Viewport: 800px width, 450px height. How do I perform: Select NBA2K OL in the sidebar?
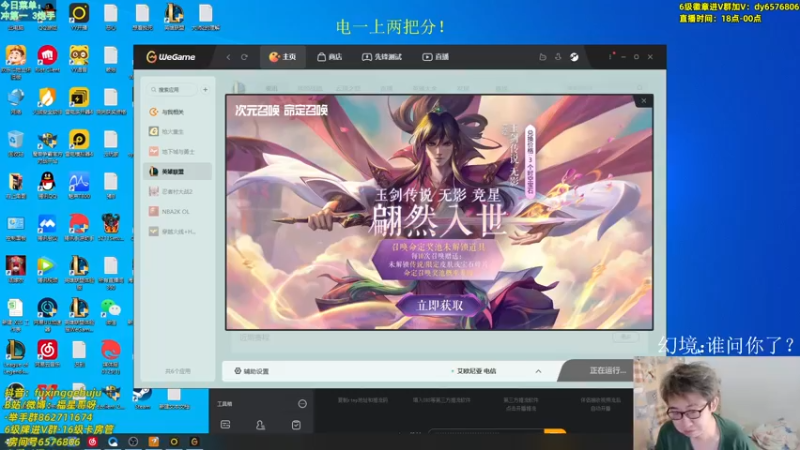click(178, 211)
